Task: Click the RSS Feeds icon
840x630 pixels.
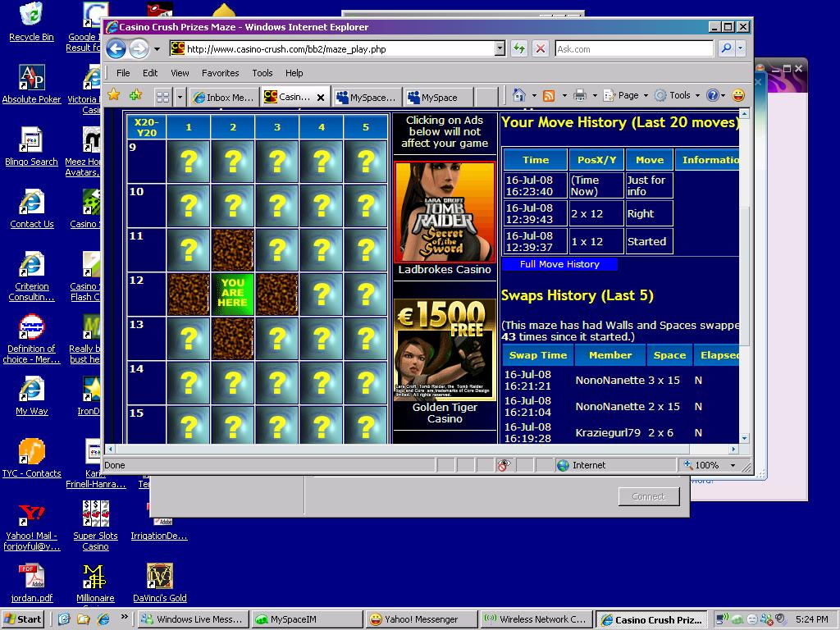Action: point(549,95)
